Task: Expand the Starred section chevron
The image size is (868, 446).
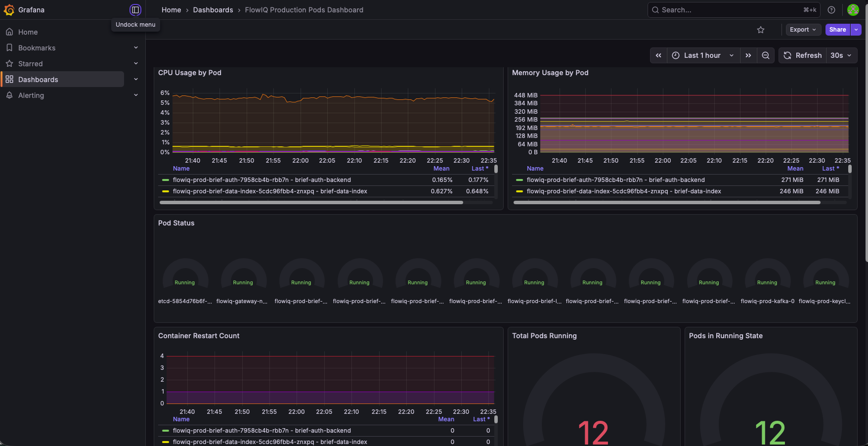Action: 136,64
